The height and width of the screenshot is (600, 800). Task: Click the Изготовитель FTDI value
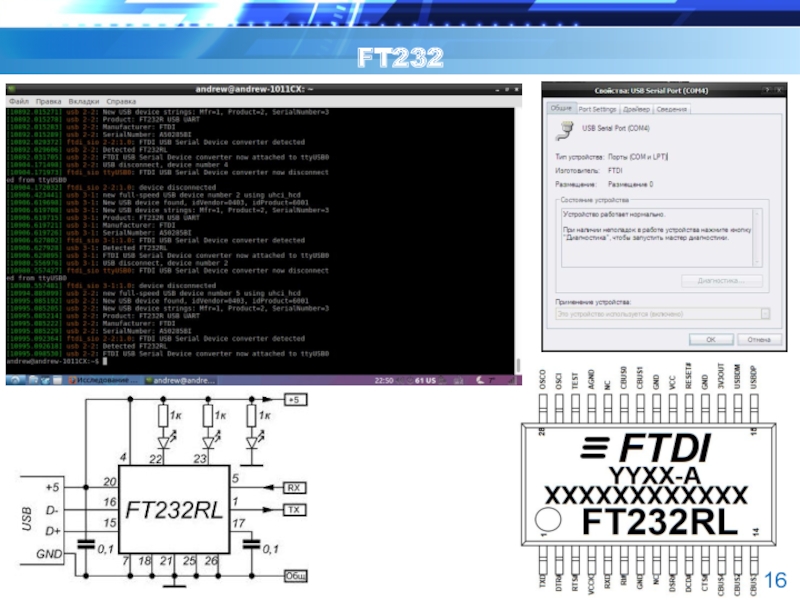[x=615, y=170]
